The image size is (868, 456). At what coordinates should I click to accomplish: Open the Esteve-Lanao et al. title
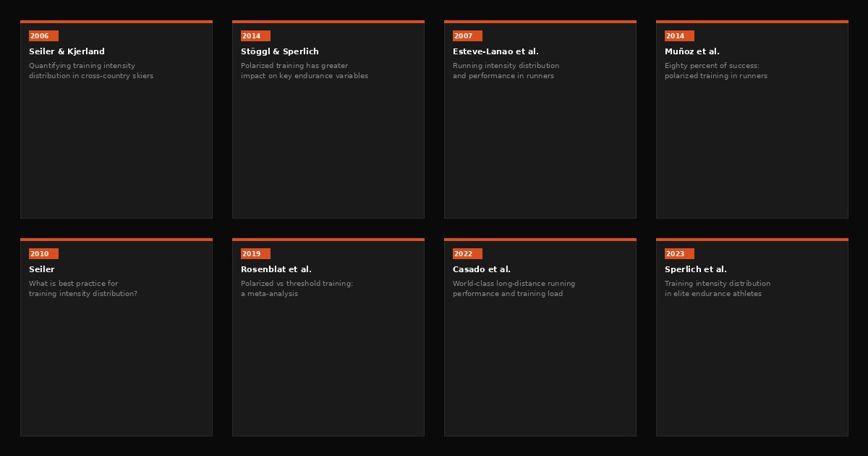(495, 51)
